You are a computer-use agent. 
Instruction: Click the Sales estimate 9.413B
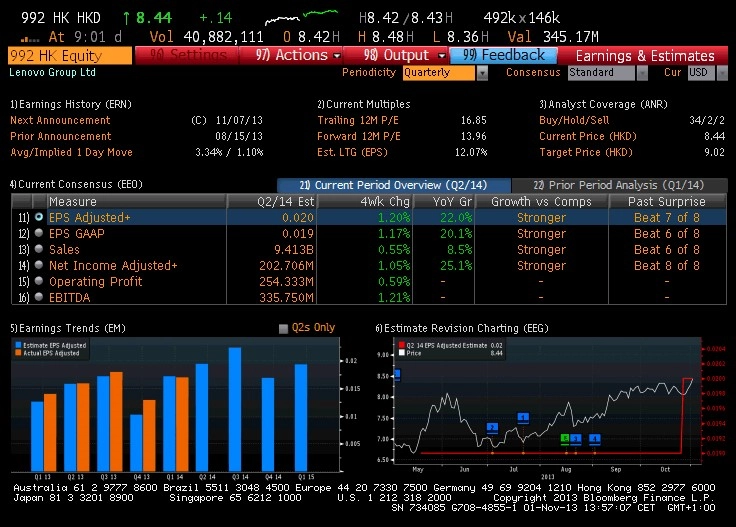[294, 249]
